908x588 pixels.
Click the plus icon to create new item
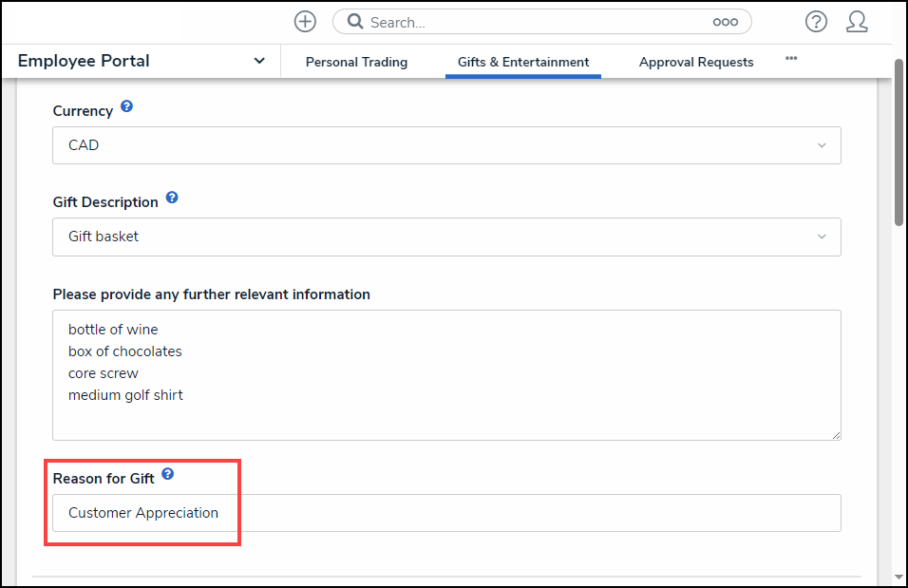[305, 22]
